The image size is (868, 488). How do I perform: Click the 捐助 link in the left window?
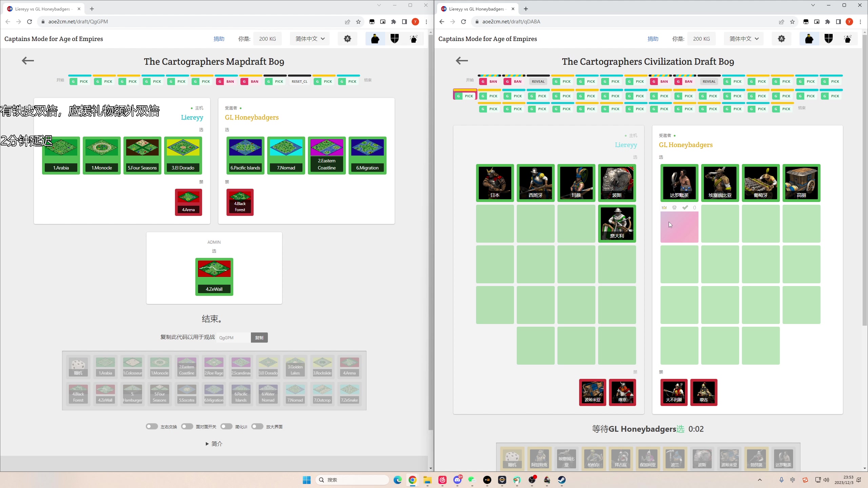219,39
